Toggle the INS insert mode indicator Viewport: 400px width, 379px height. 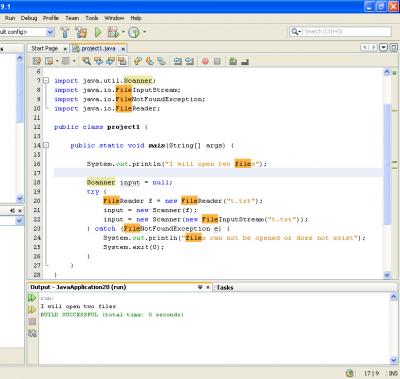tap(393, 373)
